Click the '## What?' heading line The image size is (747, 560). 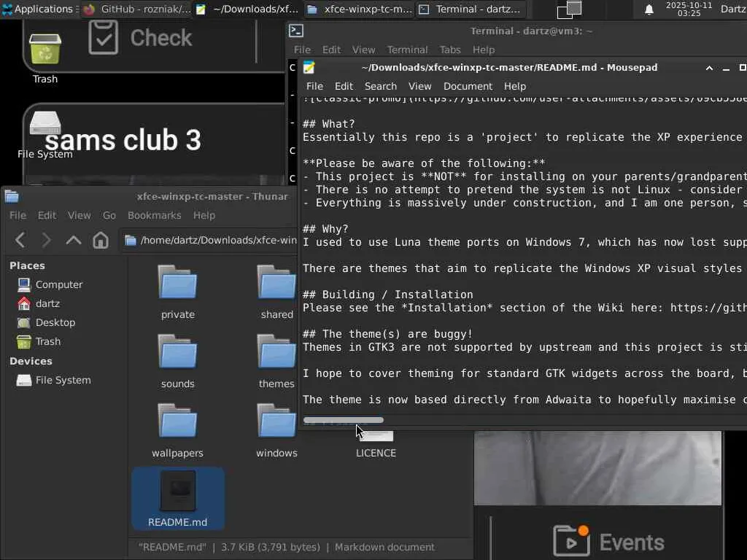tap(329, 124)
